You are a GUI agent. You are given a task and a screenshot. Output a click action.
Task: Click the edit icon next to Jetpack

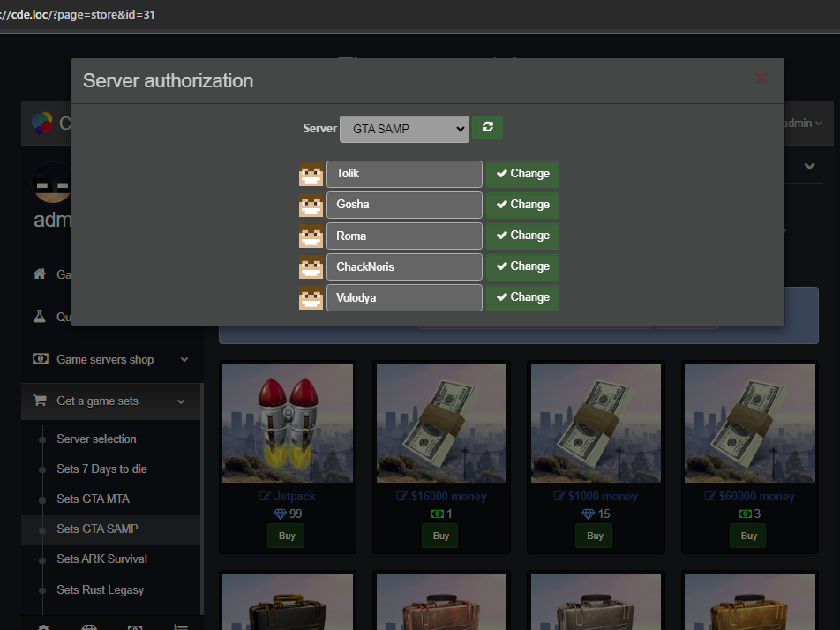pyautogui.click(x=266, y=497)
